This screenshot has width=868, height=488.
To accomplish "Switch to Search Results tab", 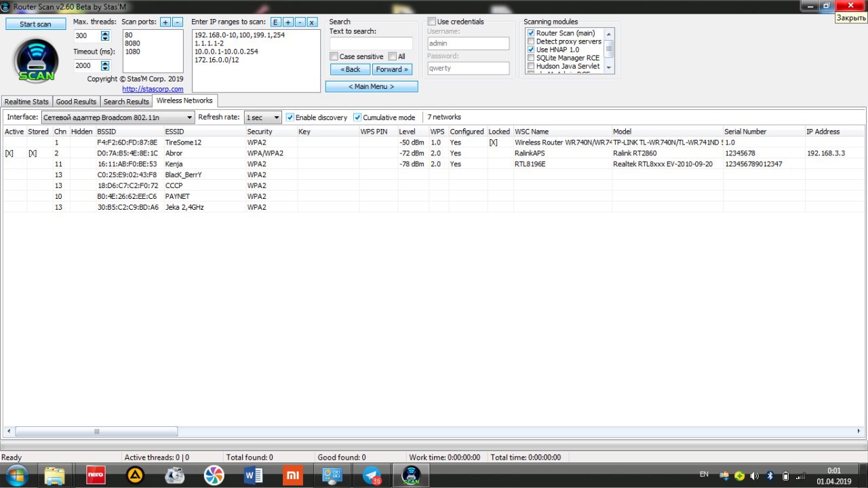I will coord(126,102).
